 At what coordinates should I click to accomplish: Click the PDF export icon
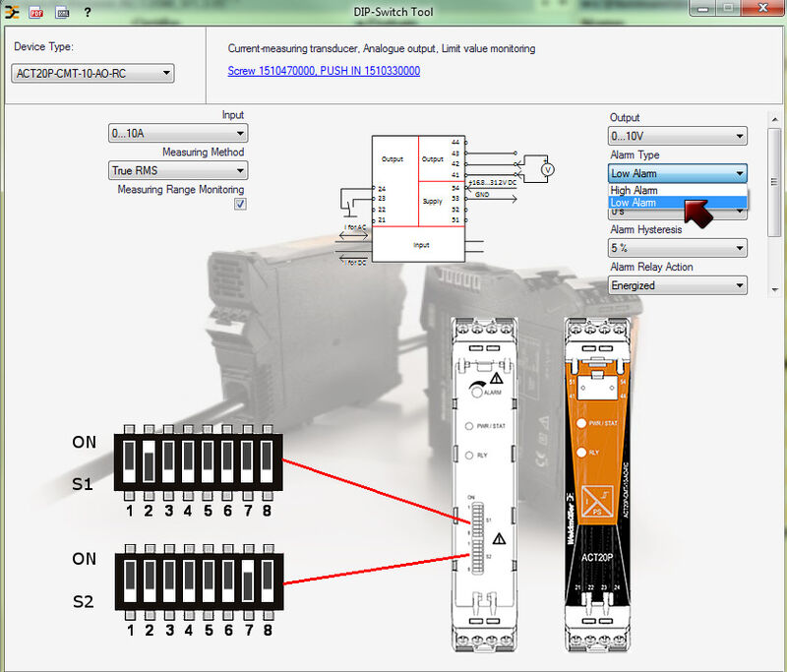[36, 13]
